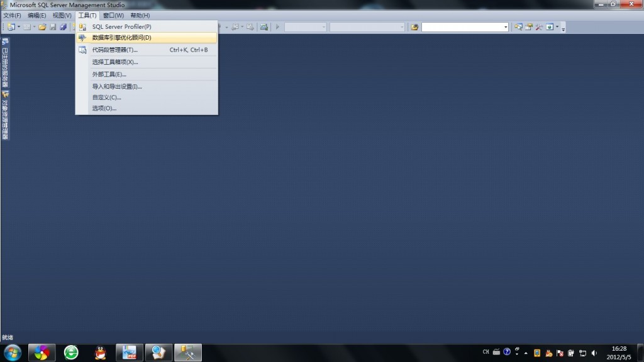This screenshot has height=362, width=644.
Task: Open the 窗口(W) menu
Action: pyautogui.click(x=113, y=15)
